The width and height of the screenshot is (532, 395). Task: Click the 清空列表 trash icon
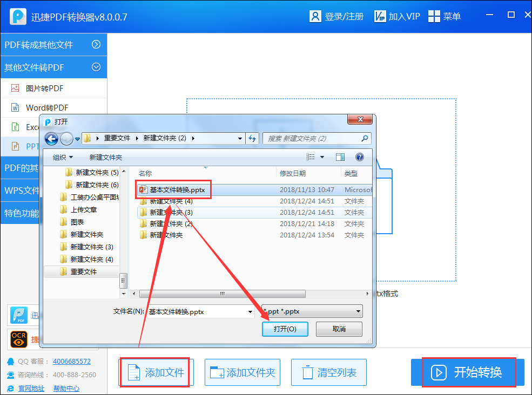307,372
